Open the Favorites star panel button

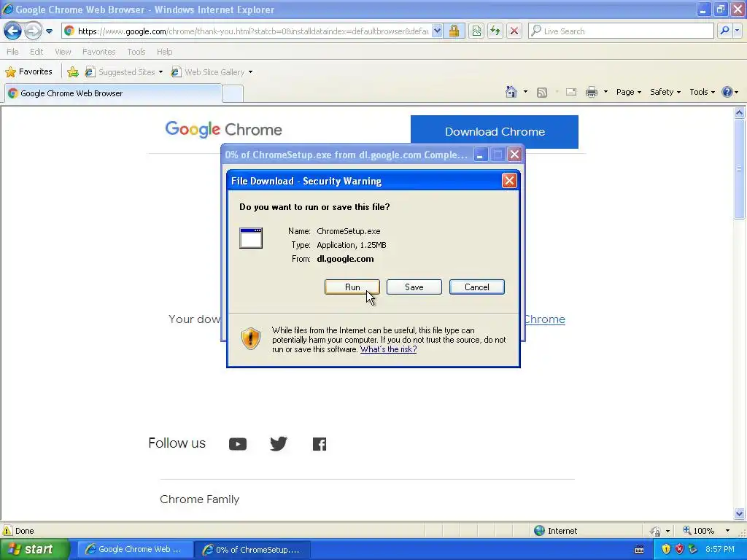point(28,71)
